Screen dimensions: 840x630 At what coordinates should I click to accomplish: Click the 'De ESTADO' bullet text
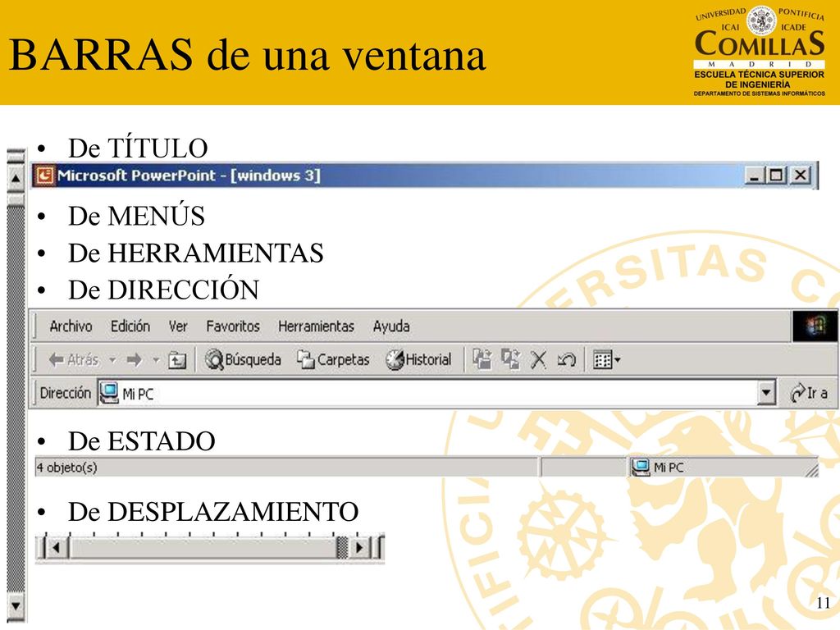click(141, 441)
